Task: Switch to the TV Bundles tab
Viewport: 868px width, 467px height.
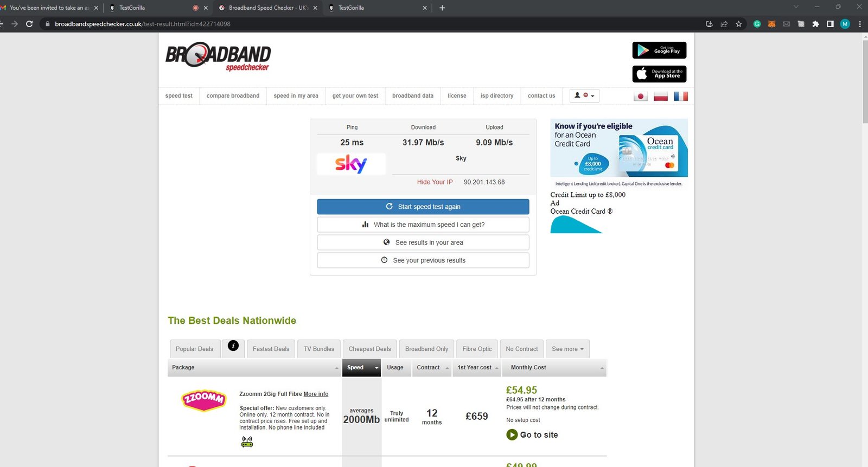Action: click(x=319, y=349)
